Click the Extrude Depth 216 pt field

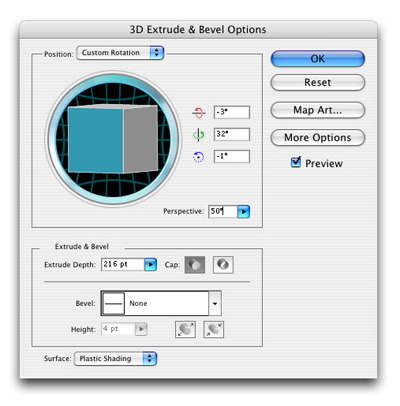coord(123,265)
